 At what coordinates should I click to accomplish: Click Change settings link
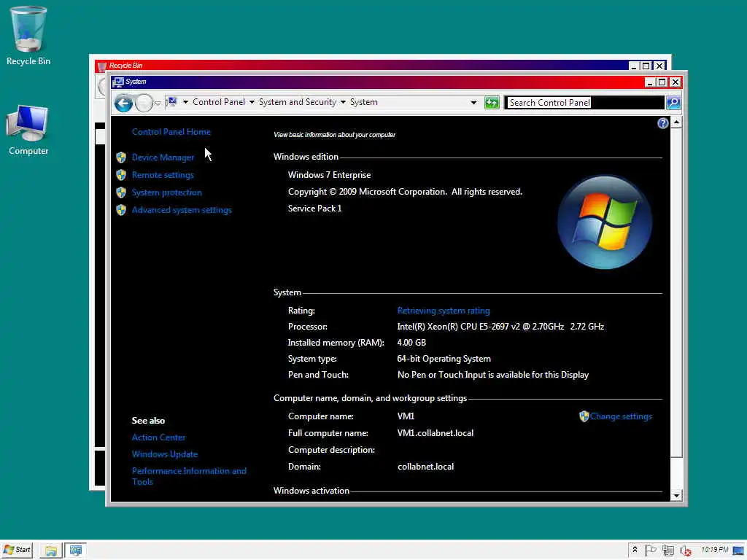click(x=621, y=416)
